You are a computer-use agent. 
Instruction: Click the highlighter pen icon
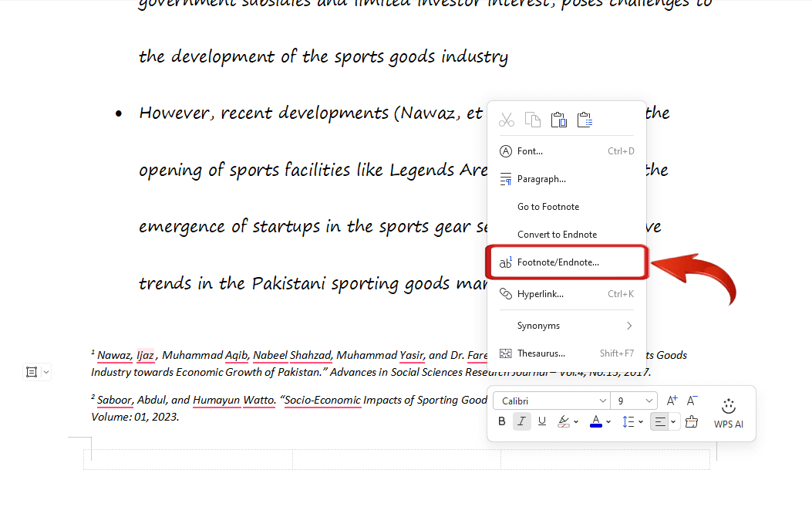(x=564, y=421)
